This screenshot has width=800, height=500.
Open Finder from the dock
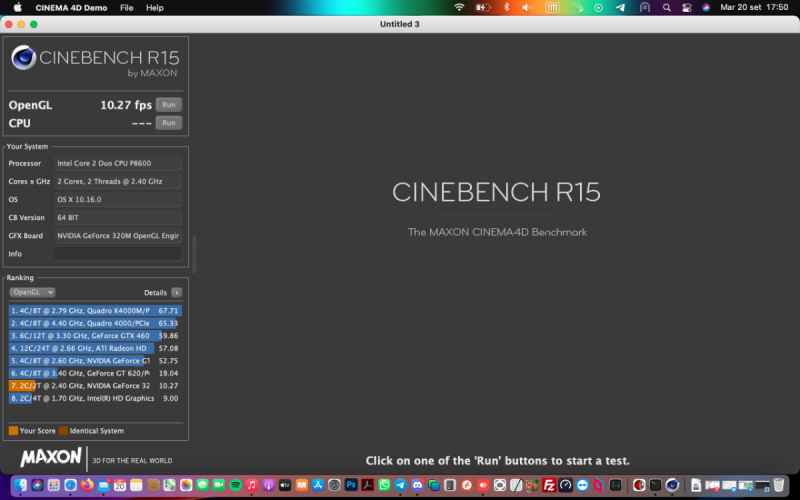click(x=20, y=485)
